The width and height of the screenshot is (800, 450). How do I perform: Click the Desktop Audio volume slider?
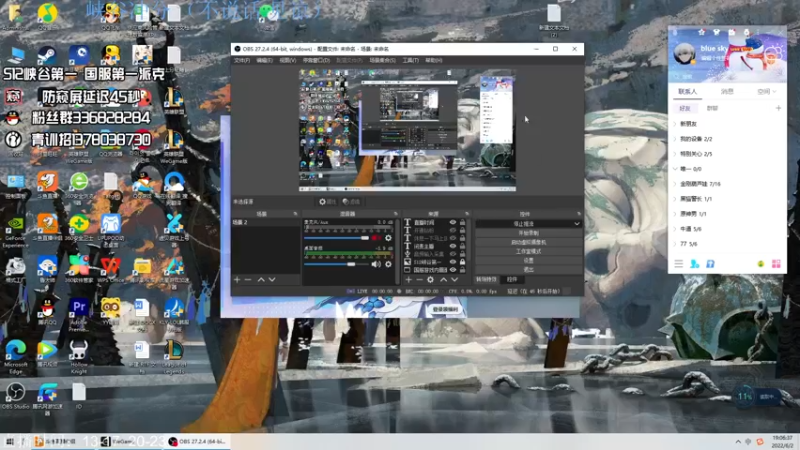coord(337,264)
